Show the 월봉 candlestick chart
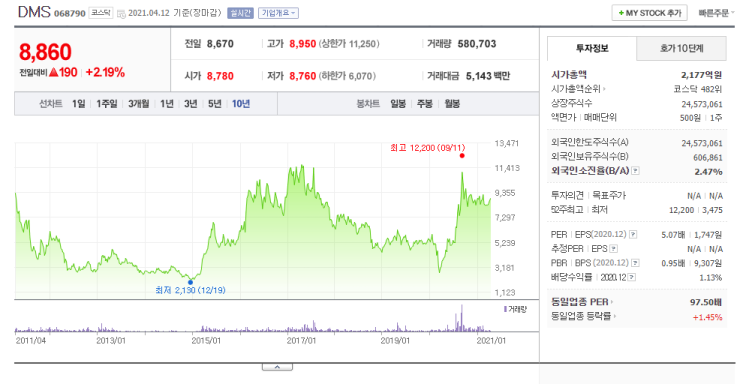This screenshot has height=384, width=743. pos(452,104)
